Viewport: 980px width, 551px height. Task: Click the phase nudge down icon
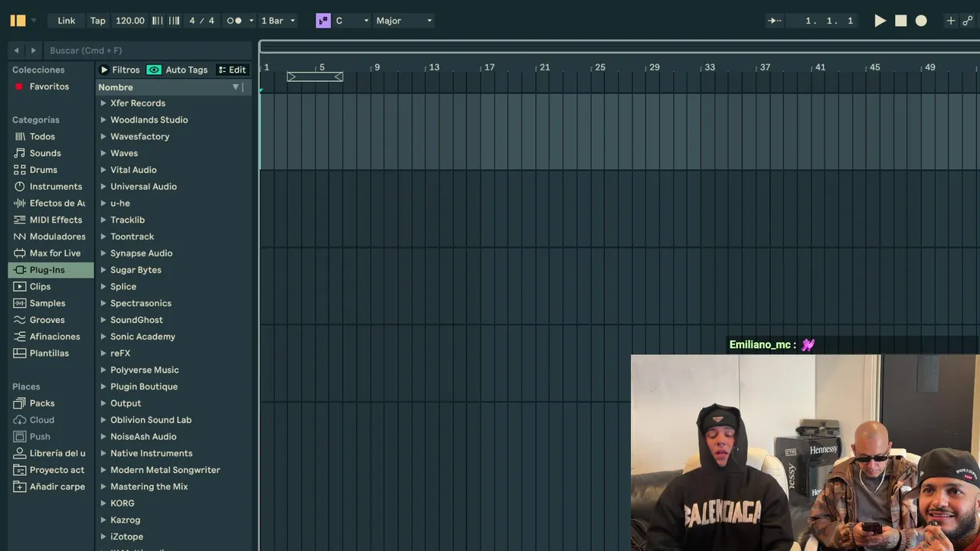157,21
